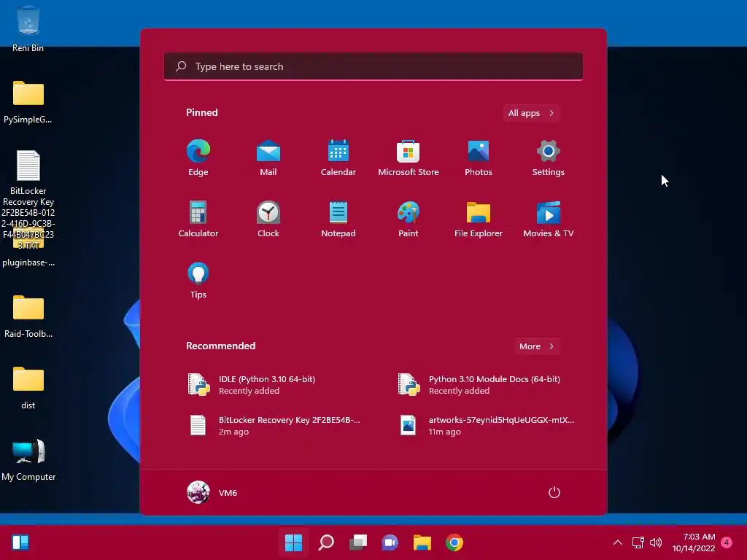Open Chat from taskbar

pos(390,542)
